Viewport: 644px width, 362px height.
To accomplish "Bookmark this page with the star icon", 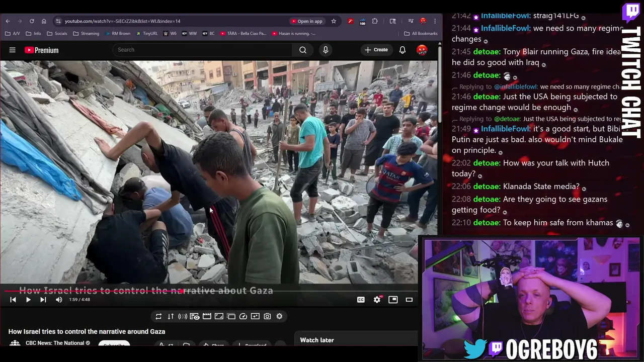I will pos(334,21).
